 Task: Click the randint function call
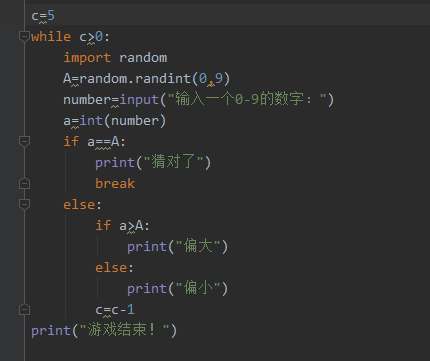[162, 79]
